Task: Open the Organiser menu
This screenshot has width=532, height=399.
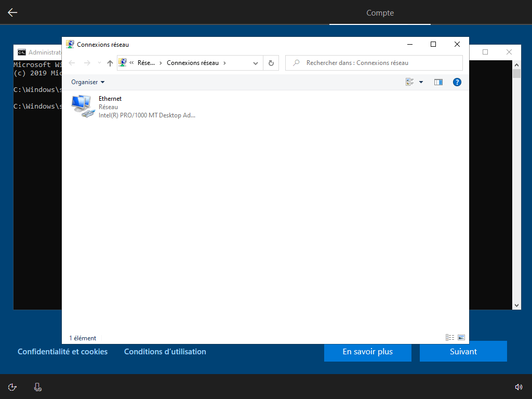Action: [88, 82]
